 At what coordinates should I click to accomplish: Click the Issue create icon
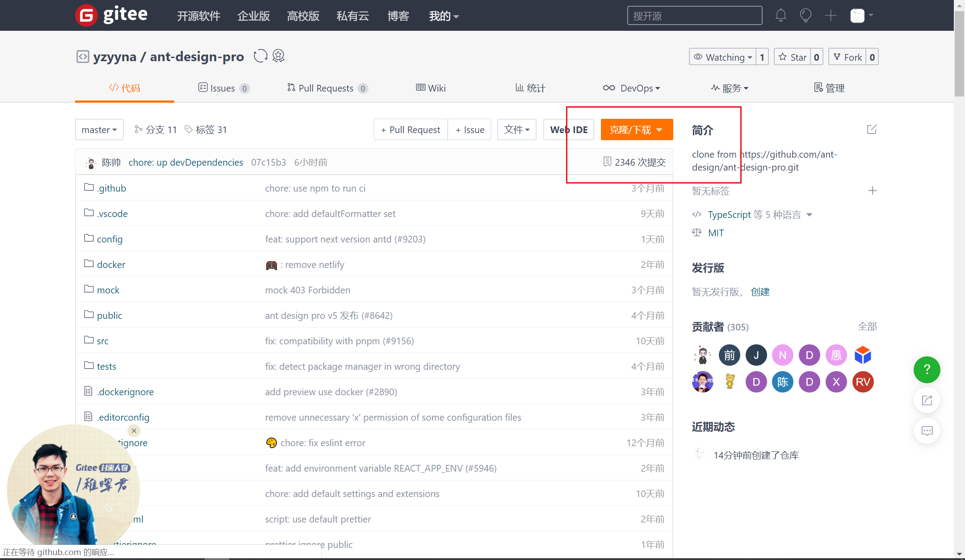click(470, 130)
